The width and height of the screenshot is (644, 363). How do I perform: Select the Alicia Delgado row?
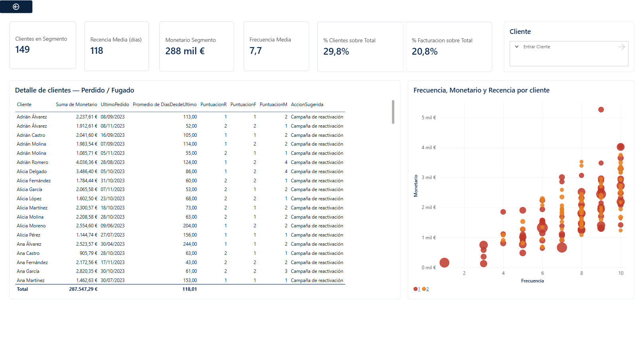tap(180, 172)
